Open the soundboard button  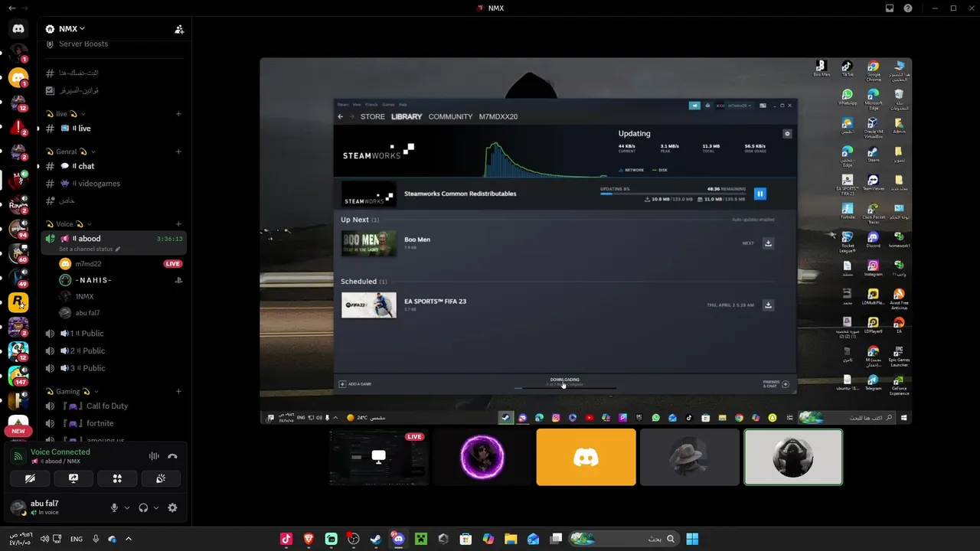pyautogui.click(x=161, y=478)
